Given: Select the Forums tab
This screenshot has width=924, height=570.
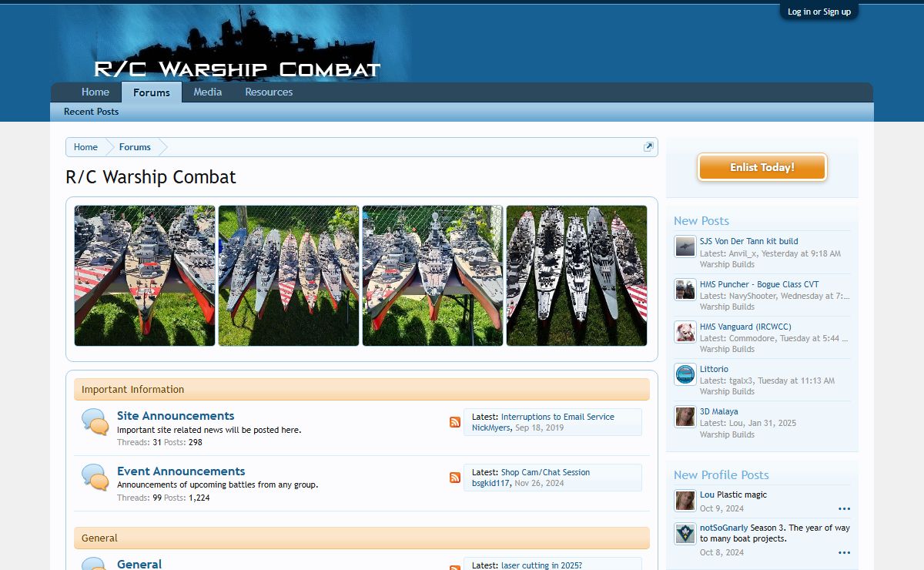Looking at the screenshot, I should tap(152, 92).
